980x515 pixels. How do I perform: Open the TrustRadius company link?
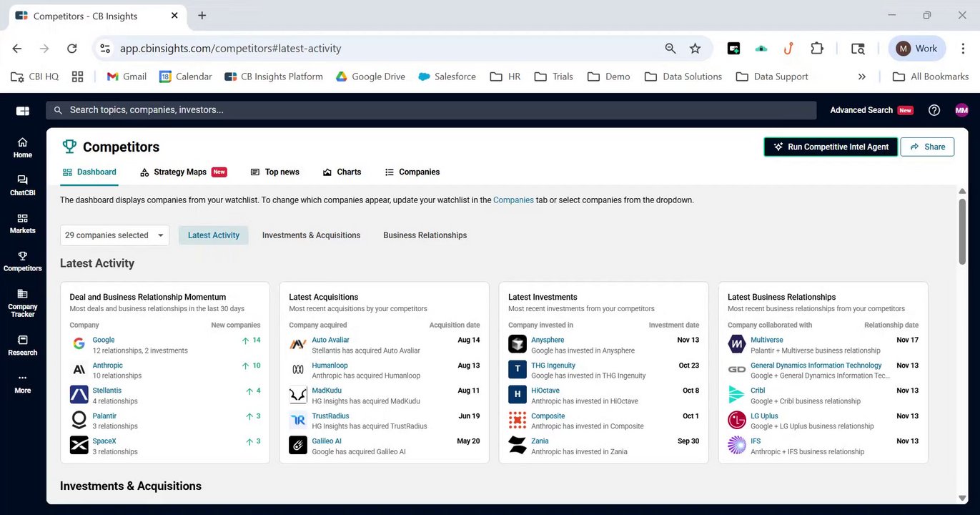[330, 416]
